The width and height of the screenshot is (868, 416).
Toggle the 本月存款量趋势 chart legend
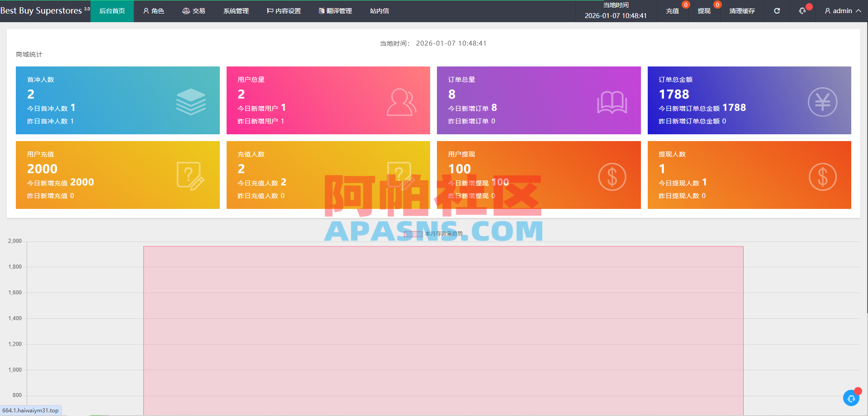click(x=433, y=234)
